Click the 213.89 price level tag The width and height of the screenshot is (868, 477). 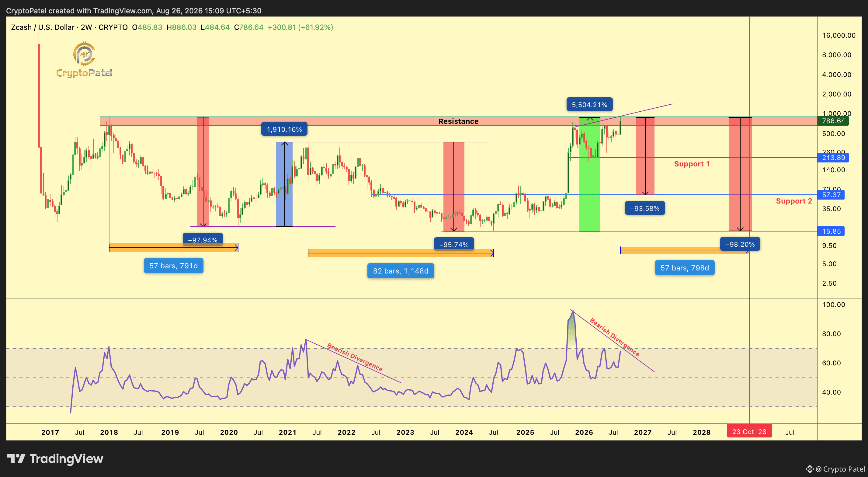pos(833,157)
